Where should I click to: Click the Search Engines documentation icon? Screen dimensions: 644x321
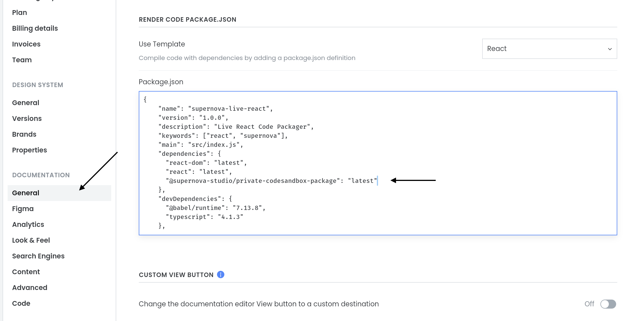(x=39, y=256)
